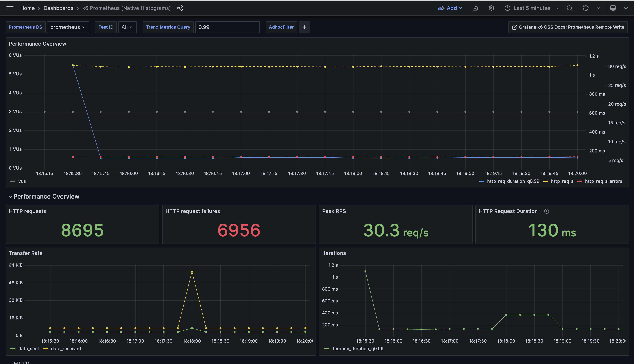This screenshot has height=364, width=634.
Task: Go to Dashboards breadcrumb
Action: pyautogui.click(x=58, y=8)
